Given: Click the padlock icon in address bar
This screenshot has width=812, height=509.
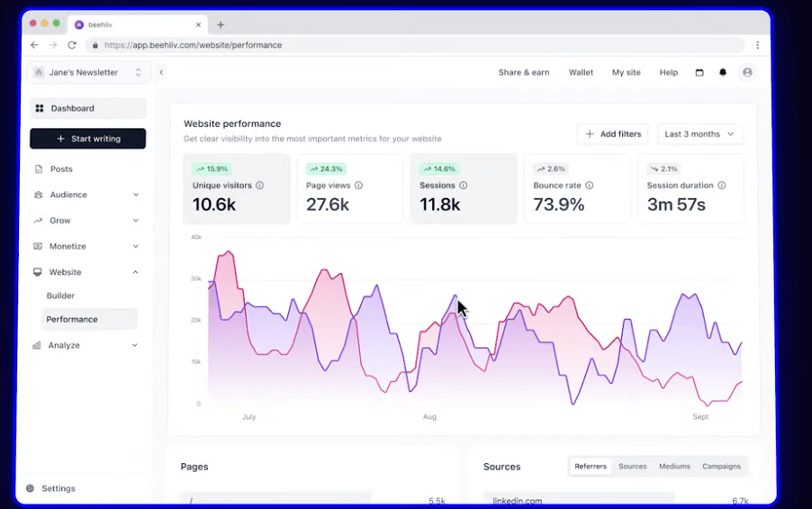Looking at the screenshot, I should [95, 45].
